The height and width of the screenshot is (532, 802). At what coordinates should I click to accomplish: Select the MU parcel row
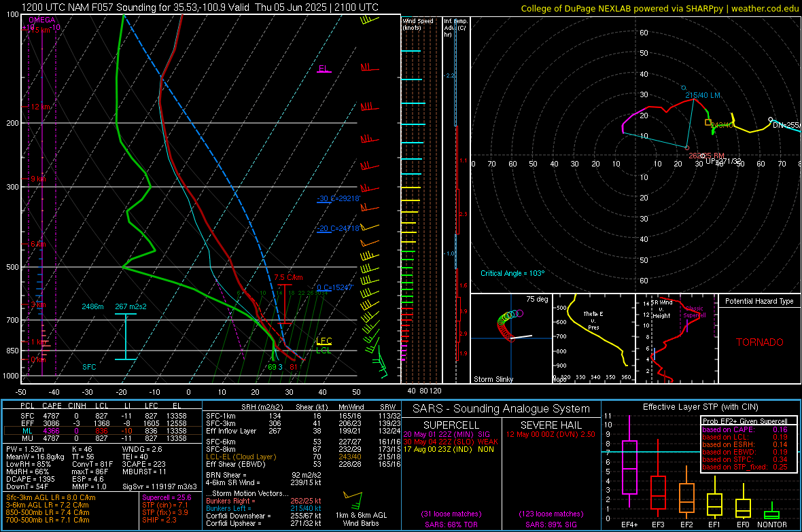coord(103,438)
